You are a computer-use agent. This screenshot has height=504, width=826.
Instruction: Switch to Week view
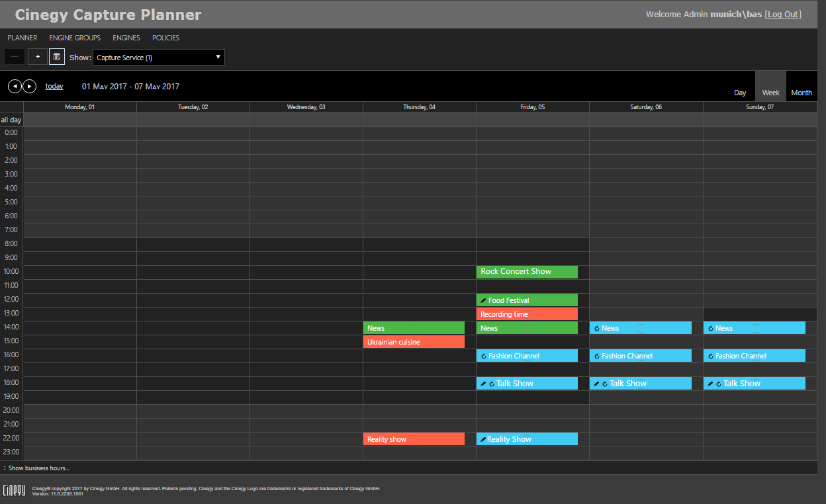[770, 87]
